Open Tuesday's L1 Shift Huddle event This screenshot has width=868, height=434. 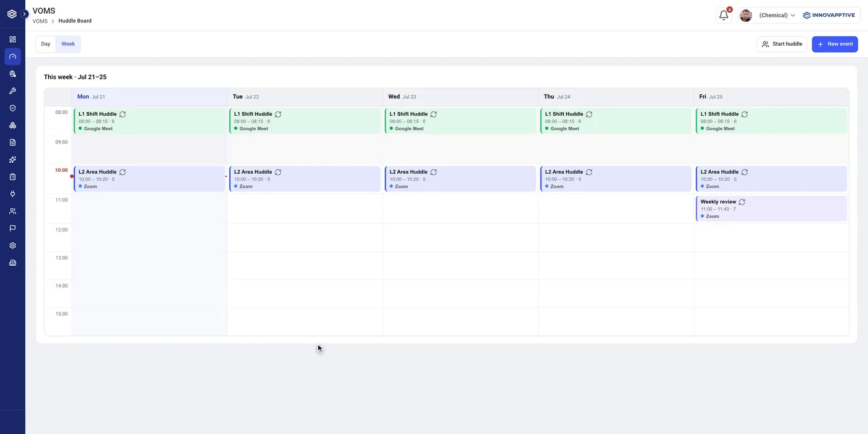(305, 121)
